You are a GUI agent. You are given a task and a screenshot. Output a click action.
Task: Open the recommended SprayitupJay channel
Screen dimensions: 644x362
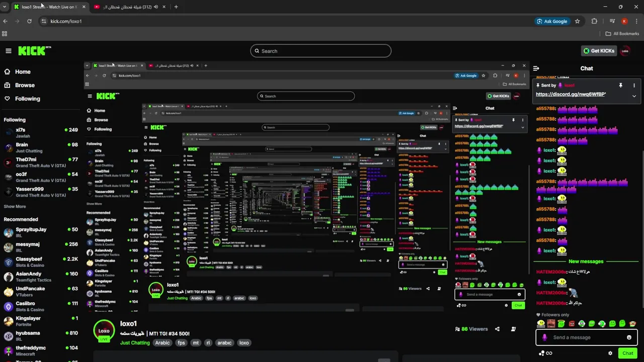click(x=40, y=232)
